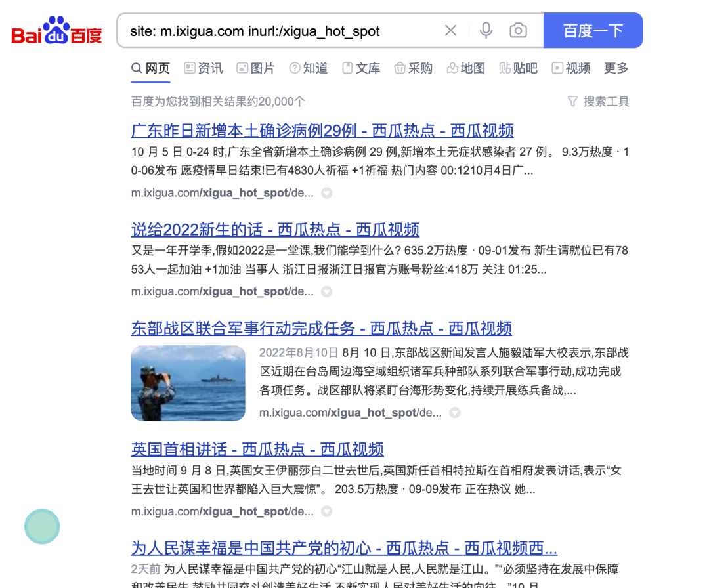Image resolution: width=709 pixels, height=588 pixels.
Task: Open image search with camera icon
Action: coord(518,31)
